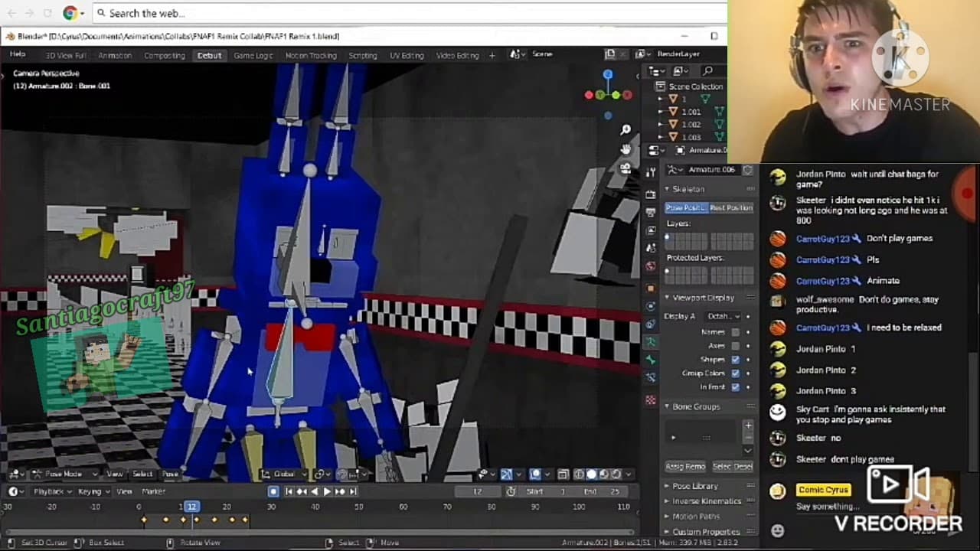Open the View Layer properties tab icon
The width and height of the screenshot is (980, 551).
pyautogui.click(x=652, y=230)
